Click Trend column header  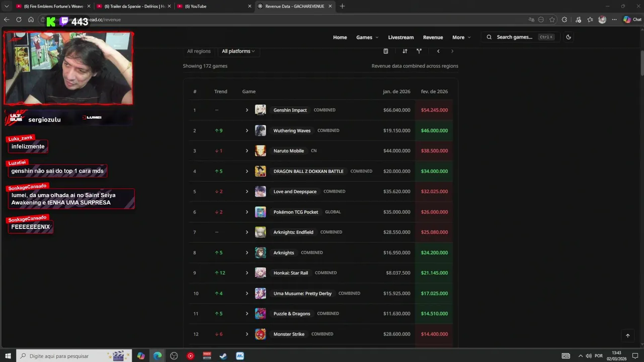(221, 92)
